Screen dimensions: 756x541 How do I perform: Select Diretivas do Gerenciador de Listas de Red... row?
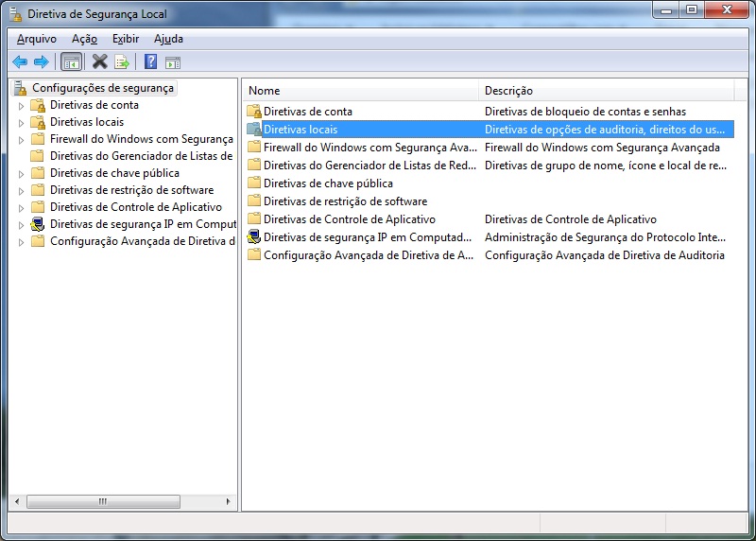(490, 166)
